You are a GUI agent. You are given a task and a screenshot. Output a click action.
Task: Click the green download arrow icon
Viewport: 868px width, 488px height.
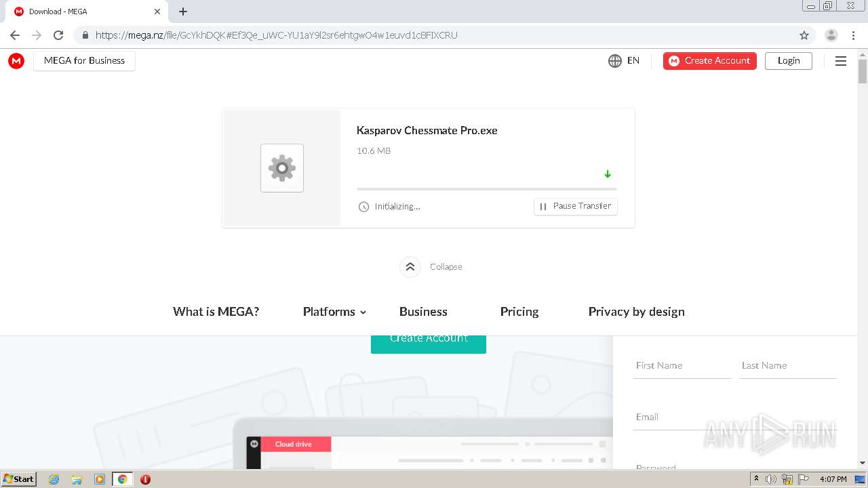pyautogui.click(x=608, y=174)
